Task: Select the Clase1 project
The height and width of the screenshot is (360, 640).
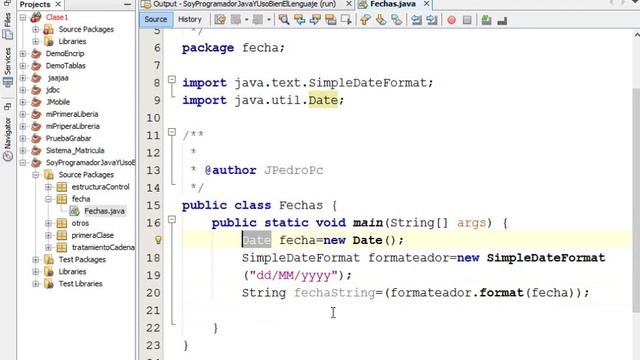Action: 57,17
